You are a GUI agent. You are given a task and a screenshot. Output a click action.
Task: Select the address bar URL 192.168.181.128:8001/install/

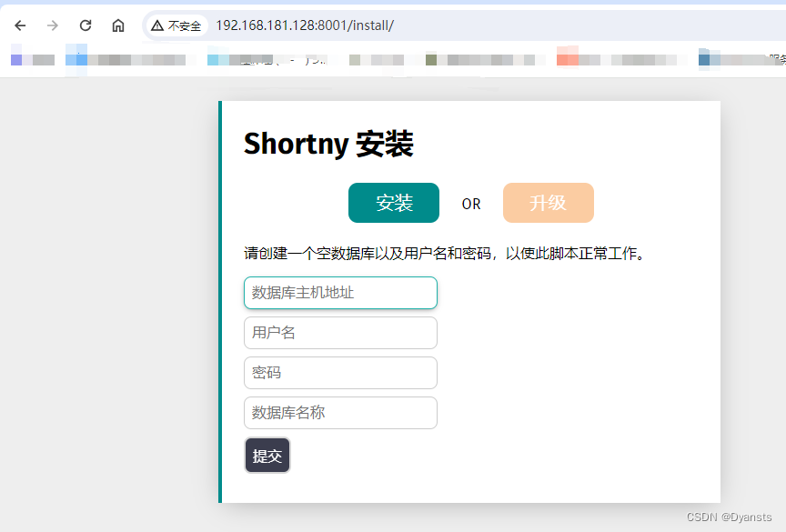pyautogui.click(x=305, y=25)
